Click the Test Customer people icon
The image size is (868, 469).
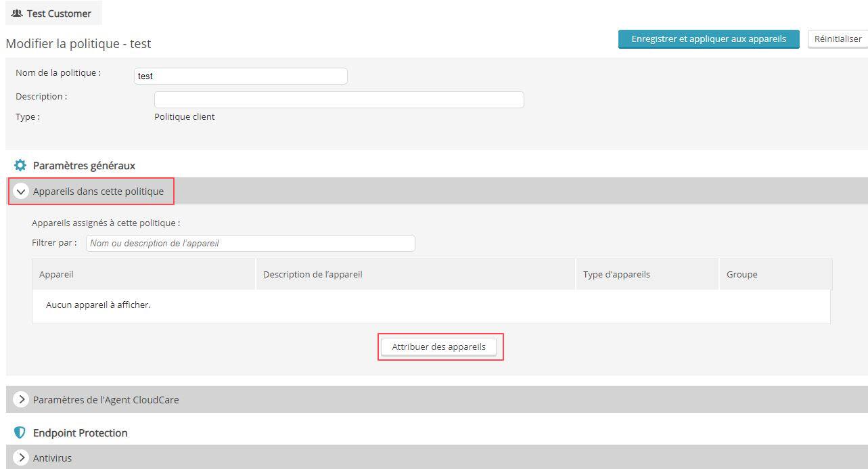pos(17,14)
